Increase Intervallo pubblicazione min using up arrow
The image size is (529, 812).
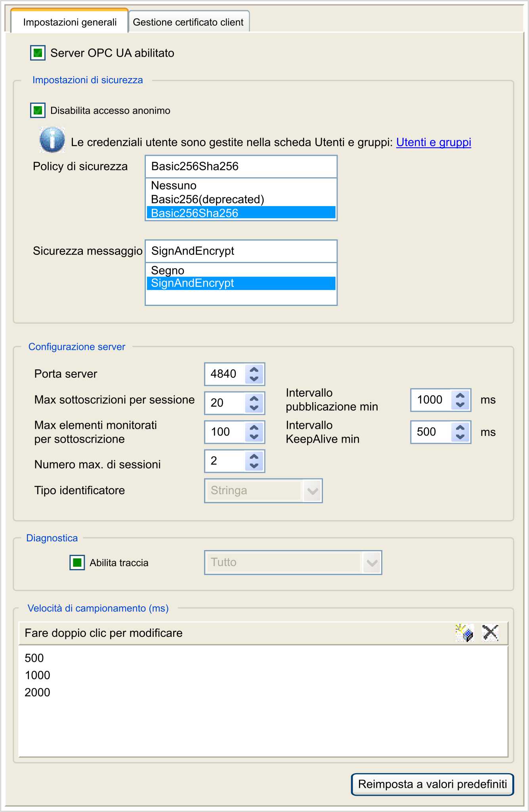[460, 395]
